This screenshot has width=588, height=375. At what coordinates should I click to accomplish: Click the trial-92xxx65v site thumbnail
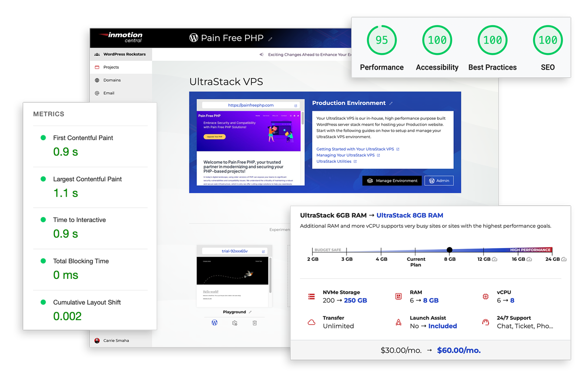click(x=233, y=280)
